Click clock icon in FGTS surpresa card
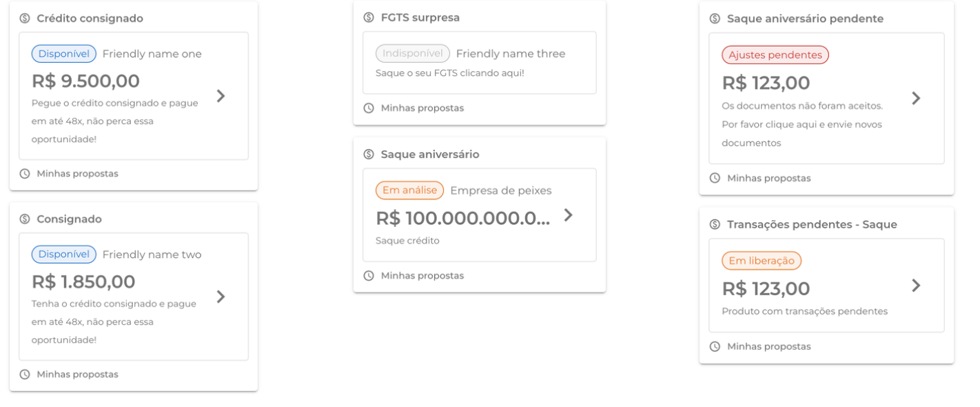 [x=369, y=108]
